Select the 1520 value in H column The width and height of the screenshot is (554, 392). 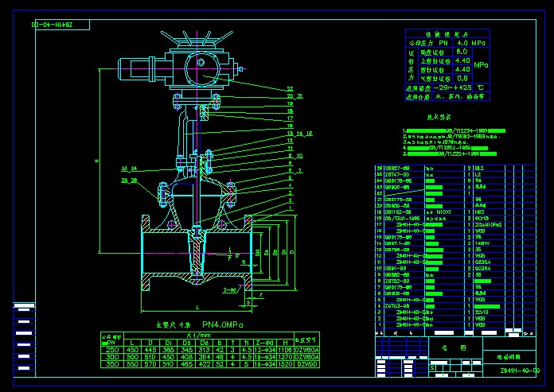point(284,365)
